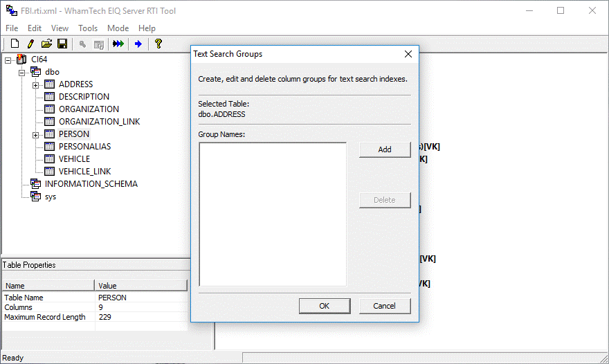Collapse the dbo schema node
Viewport: 609px width, 364px height.
pyautogui.click(x=22, y=72)
